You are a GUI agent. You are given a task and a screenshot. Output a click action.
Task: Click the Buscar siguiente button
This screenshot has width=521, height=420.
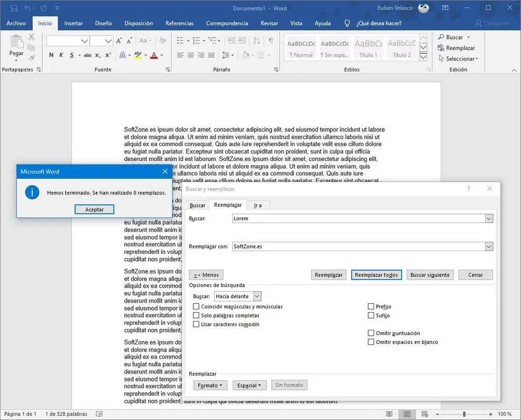[x=430, y=275]
